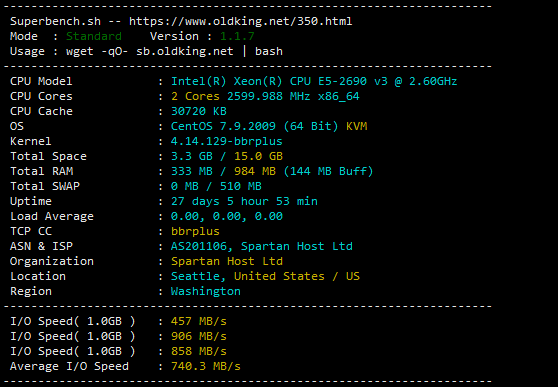The width and height of the screenshot is (558, 387).
Task: Click the version number 1.1.7
Action: [x=237, y=36]
